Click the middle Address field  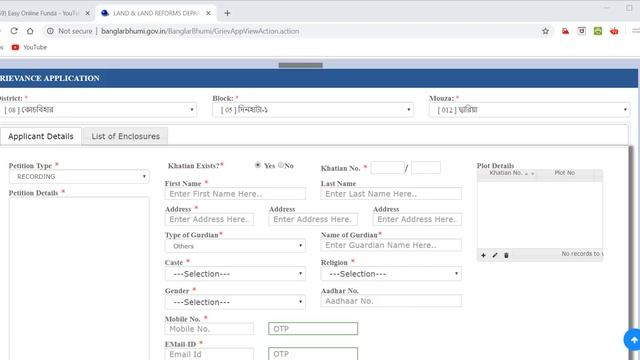point(313,219)
